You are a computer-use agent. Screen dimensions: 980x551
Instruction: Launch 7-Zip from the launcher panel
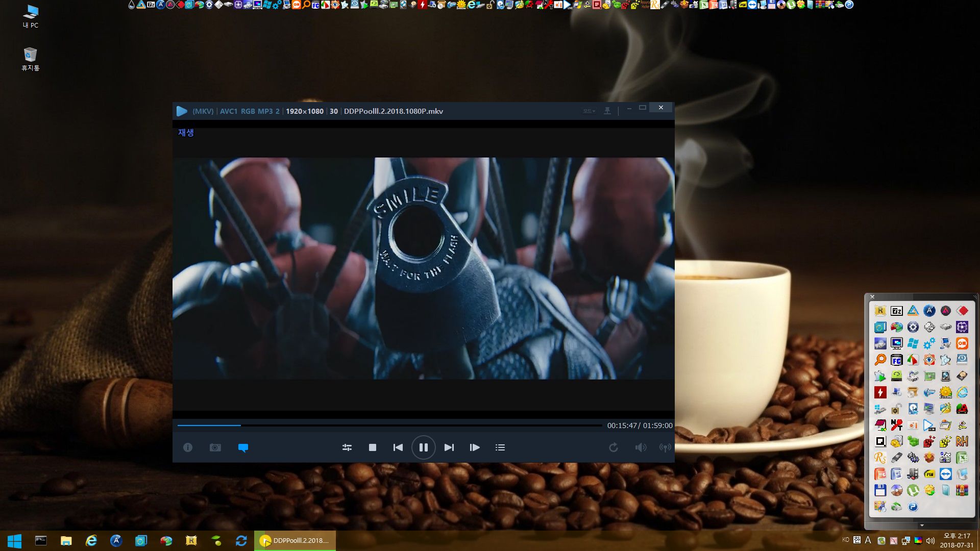(896, 311)
